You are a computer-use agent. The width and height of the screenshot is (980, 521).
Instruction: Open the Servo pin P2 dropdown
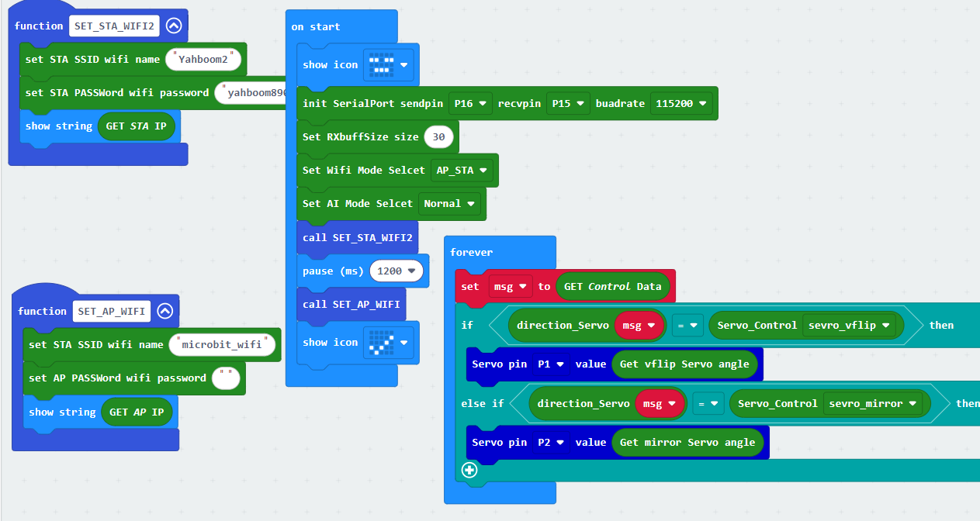551,442
